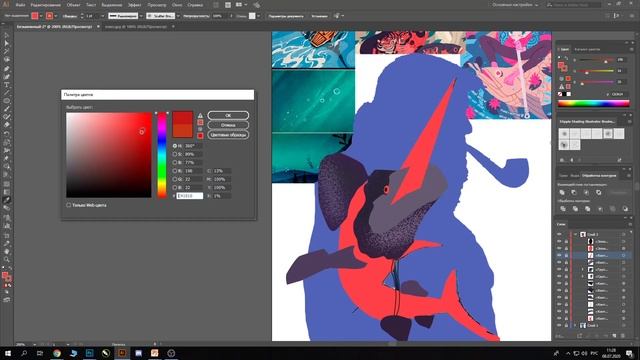Toggle visibility of layer Слой 1
Viewport: 640px width, 360px height.
tap(559, 325)
